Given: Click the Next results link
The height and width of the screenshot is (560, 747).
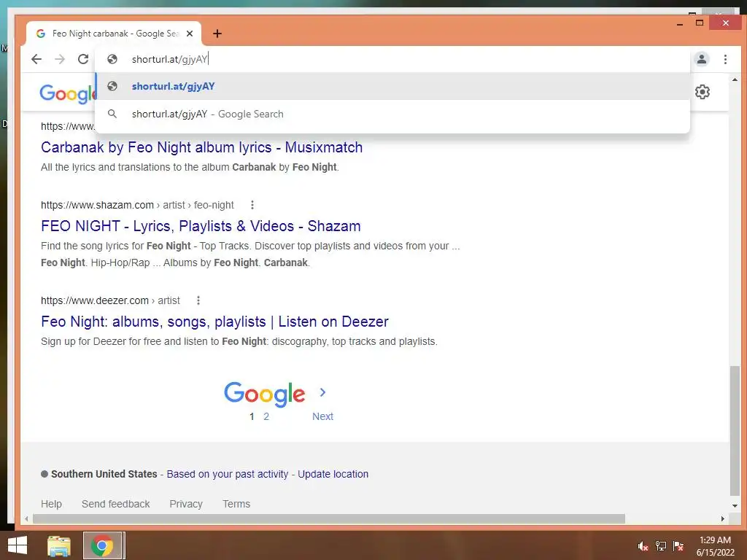Looking at the screenshot, I should click(x=322, y=416).
